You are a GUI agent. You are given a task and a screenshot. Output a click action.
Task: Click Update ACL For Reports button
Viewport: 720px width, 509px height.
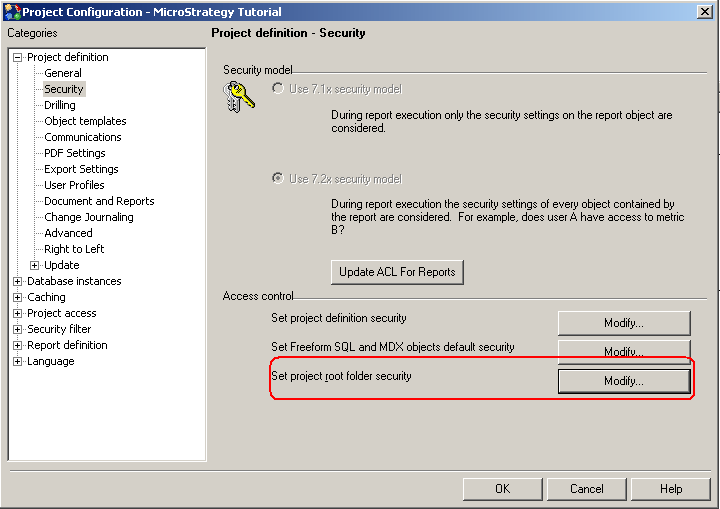click(397, 272)
